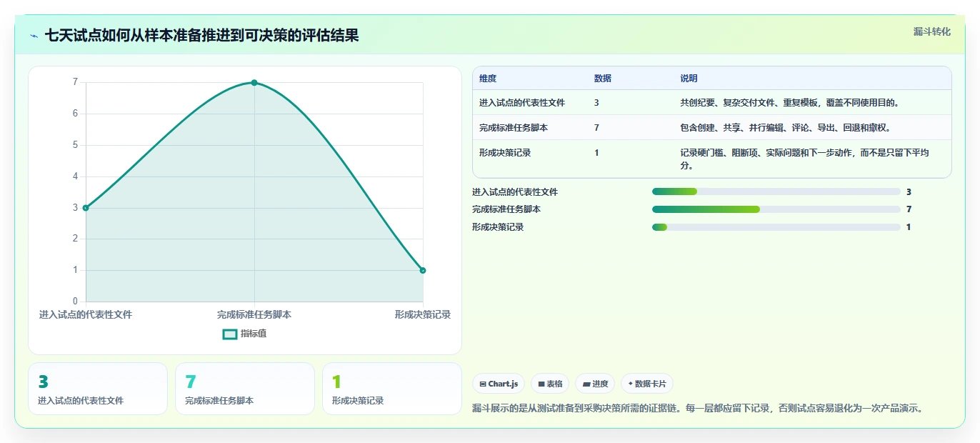980x443 pixels.
Task: Click the 完成标准任务脚本 progress bar
Action: [x=776, y=209]
